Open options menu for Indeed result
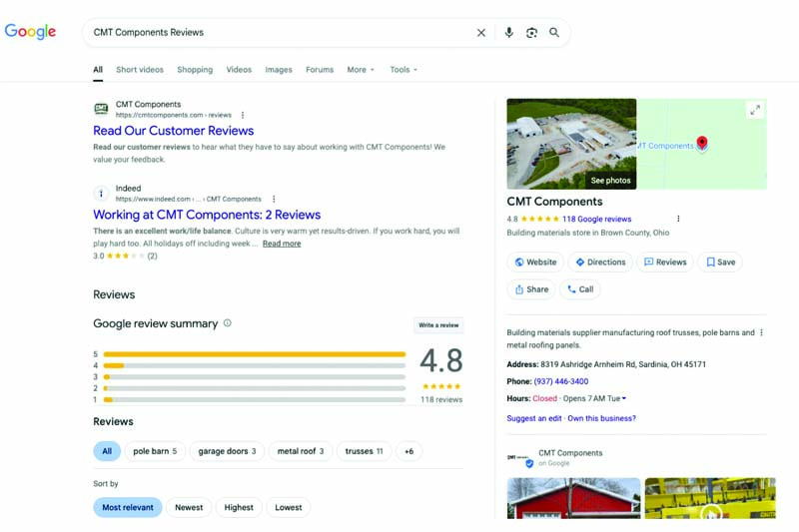Image resolution: width=799 pixels, height=532 pixels. (x=274, y=199)
